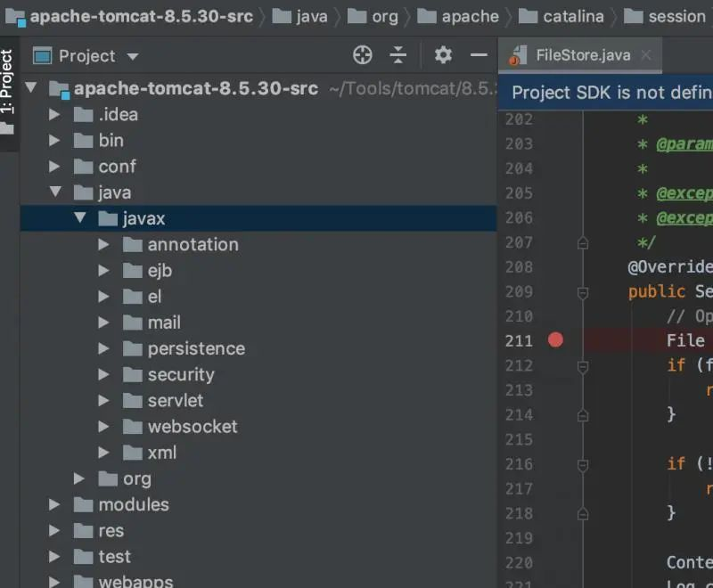
Task: Collapse the java folder arrow
Action: (x=55, y=192)
